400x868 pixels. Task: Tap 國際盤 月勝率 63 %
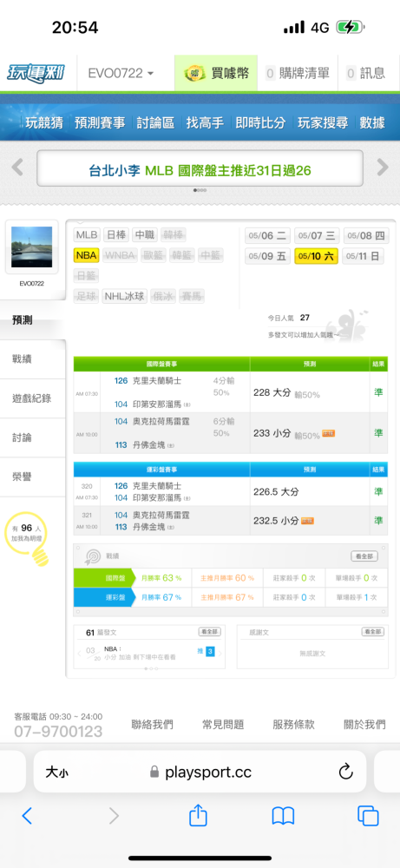coord(161,578)
